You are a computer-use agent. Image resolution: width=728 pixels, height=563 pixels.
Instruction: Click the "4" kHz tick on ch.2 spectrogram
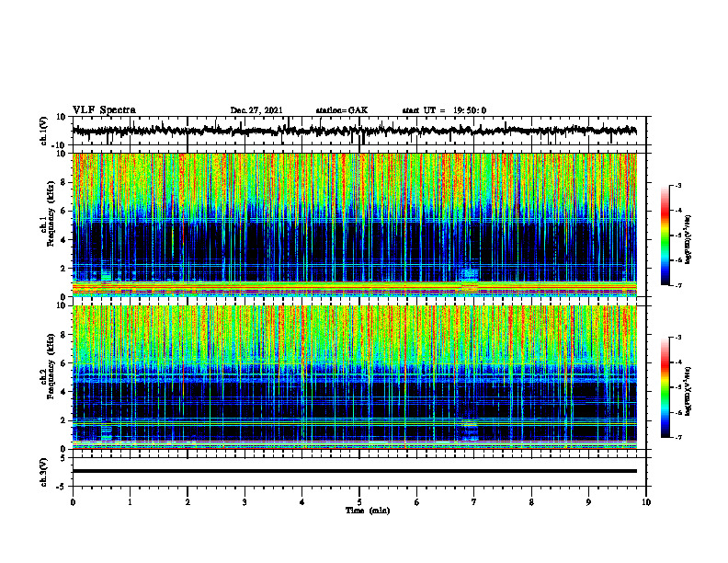(x=63, y=392)
